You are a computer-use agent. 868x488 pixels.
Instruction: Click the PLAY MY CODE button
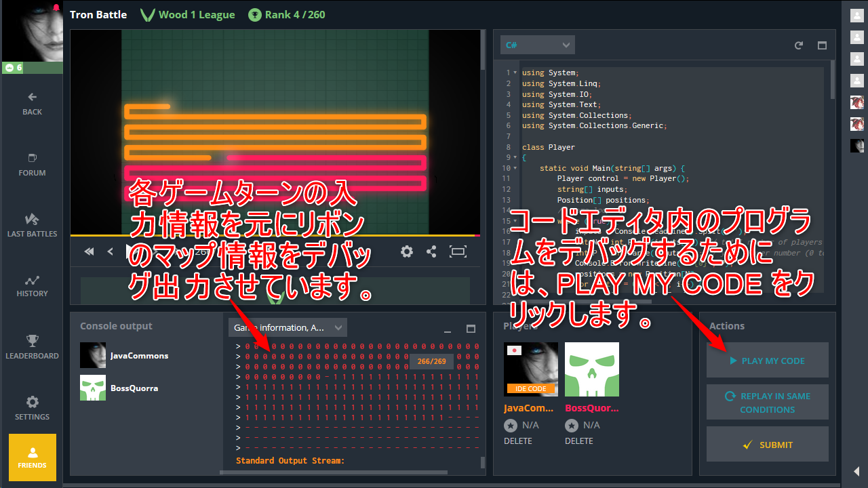(x=767, y=361)
